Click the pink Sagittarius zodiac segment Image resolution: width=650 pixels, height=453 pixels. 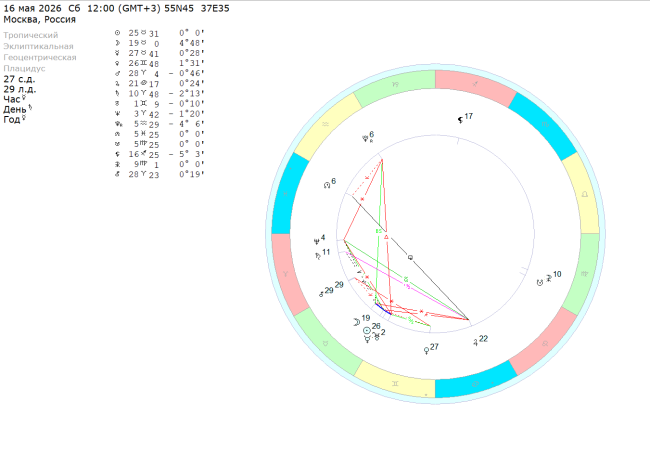[475, 85]
